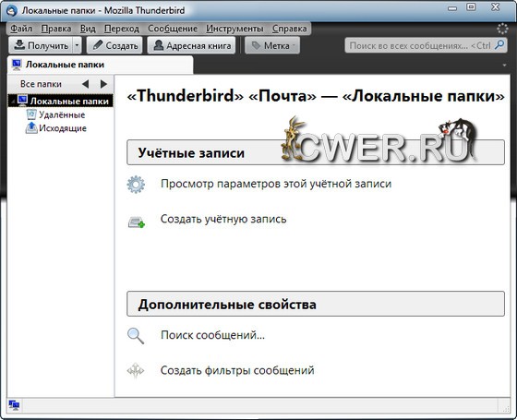Click the magnifier icon in search box
517x420 pixels.
click(499, 44)
